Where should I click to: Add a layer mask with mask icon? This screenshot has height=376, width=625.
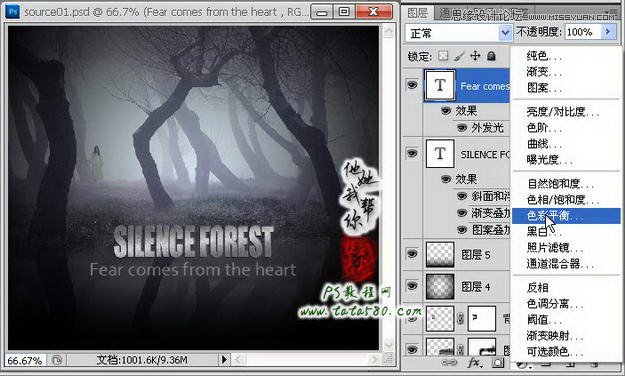click(497, 363)
